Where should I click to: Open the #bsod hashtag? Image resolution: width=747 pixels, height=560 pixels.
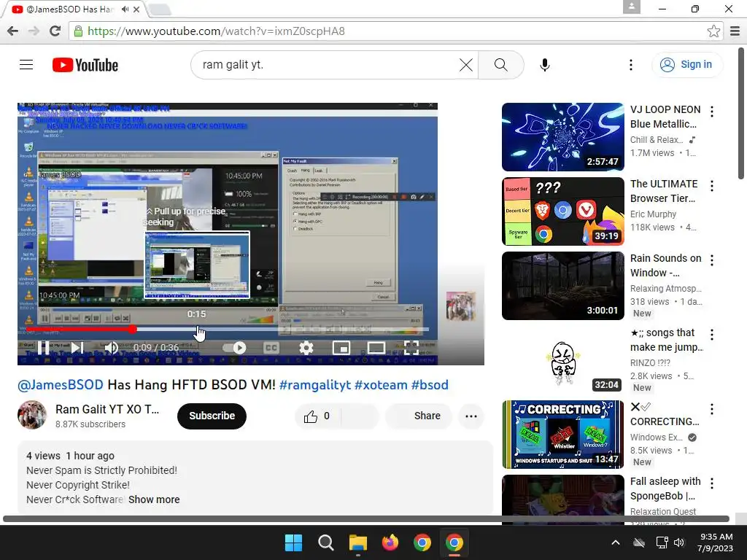(430, 385)
